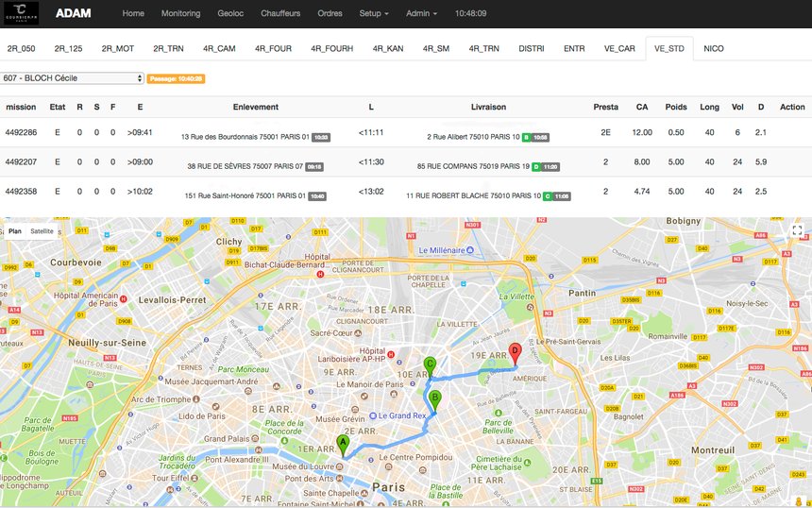812x508 pixels.
Task: Switch map to Plan view
Action: pos(15,231)
